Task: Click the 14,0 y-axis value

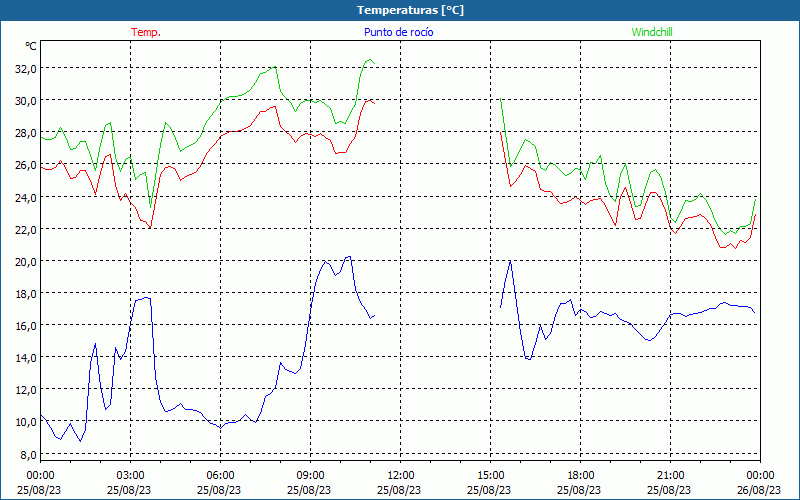Action: (x=26, y=358)
